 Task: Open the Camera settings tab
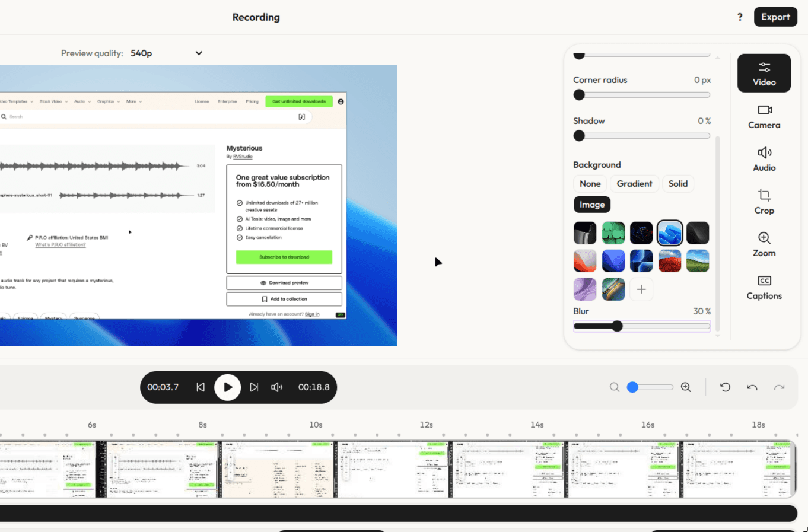coord(764,117)
